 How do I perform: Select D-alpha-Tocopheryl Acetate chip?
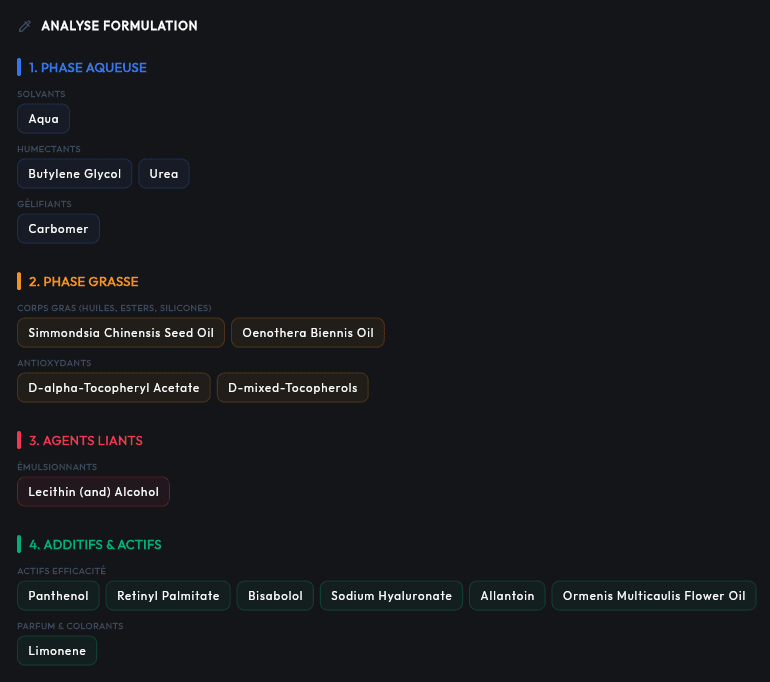coord(114,388)
